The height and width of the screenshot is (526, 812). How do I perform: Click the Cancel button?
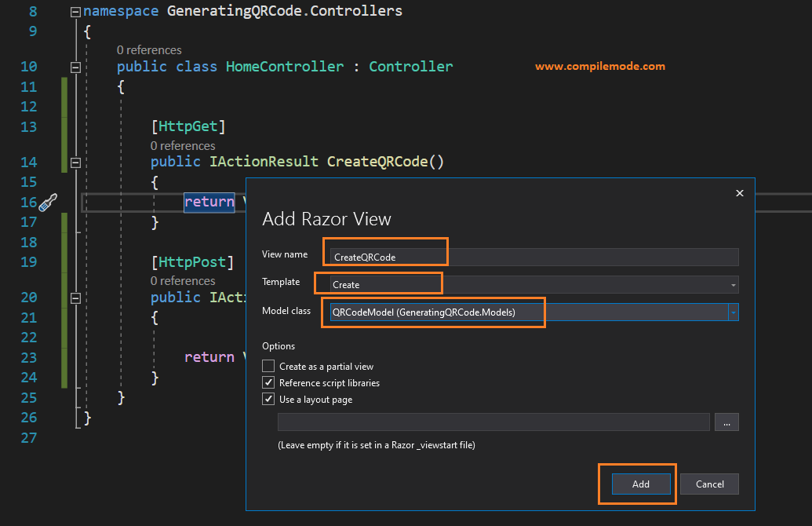click(708, 484)
